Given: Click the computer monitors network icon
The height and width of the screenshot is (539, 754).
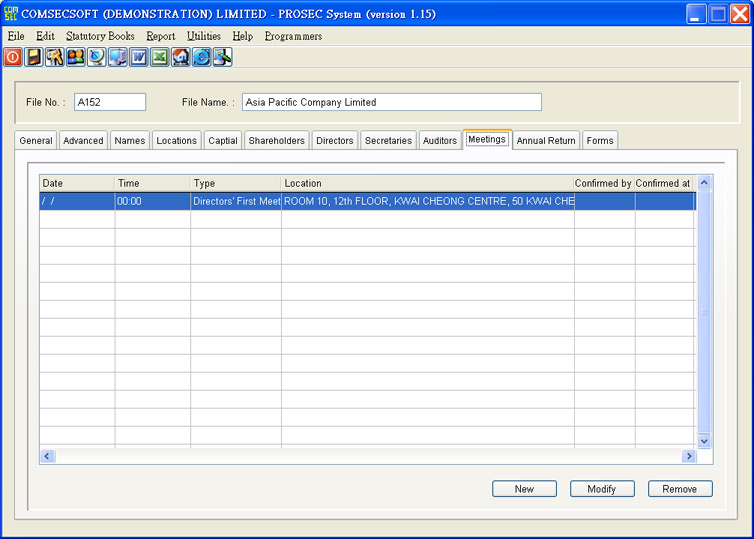Looking at the screenshot, I should pyautogui.click(x=118, y=58).
